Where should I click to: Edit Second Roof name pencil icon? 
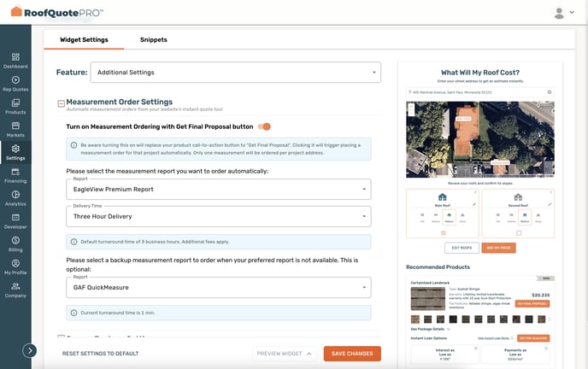click(x=550, y=204)
